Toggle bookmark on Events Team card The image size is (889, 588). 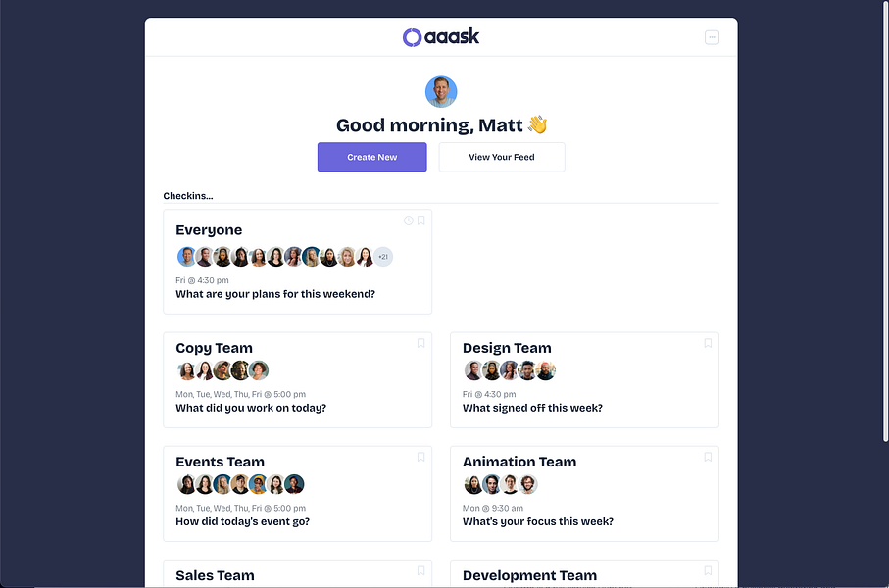[420, 457]
